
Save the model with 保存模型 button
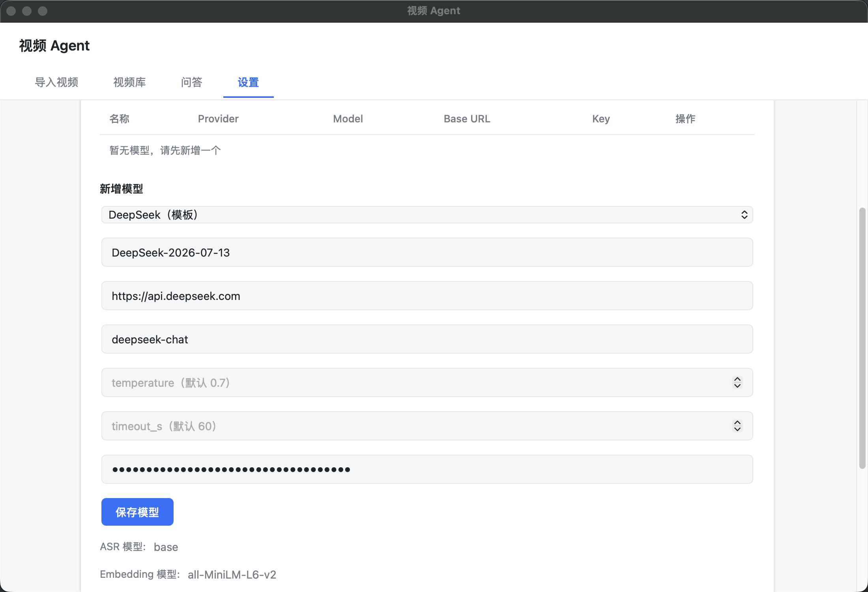pyautogui.click(x=137, y=512)
